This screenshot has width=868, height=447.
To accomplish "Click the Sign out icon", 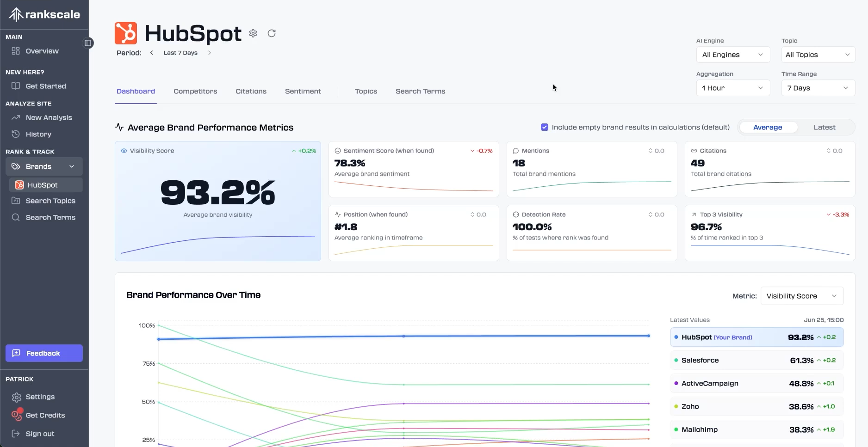I will (16, 434).
